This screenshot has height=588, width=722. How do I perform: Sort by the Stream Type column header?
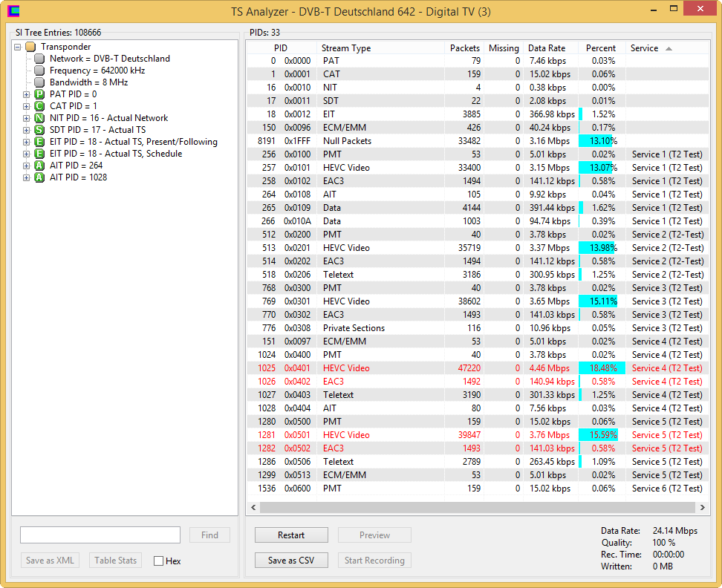pos(346,48)
